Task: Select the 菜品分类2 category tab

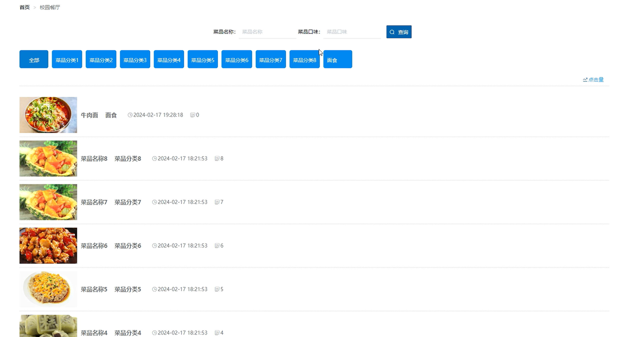Action: point(101,59)
